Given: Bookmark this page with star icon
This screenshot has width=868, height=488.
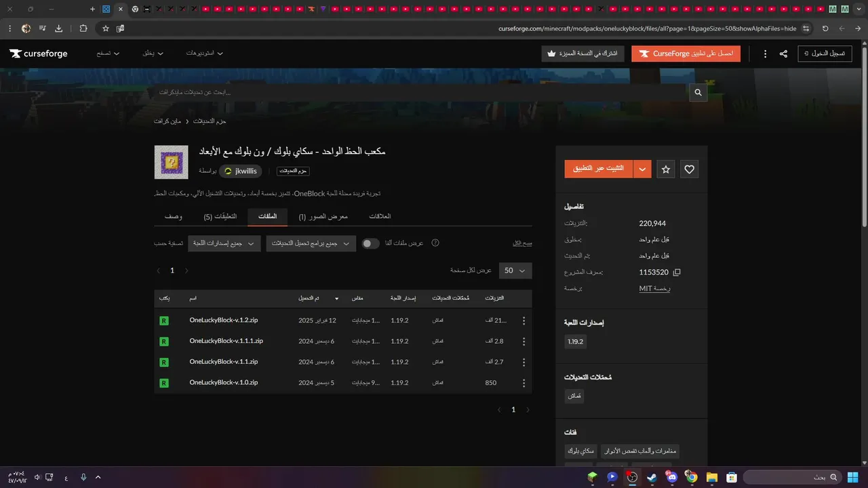Looking at the screenshot, I should (x=106, y=28).
